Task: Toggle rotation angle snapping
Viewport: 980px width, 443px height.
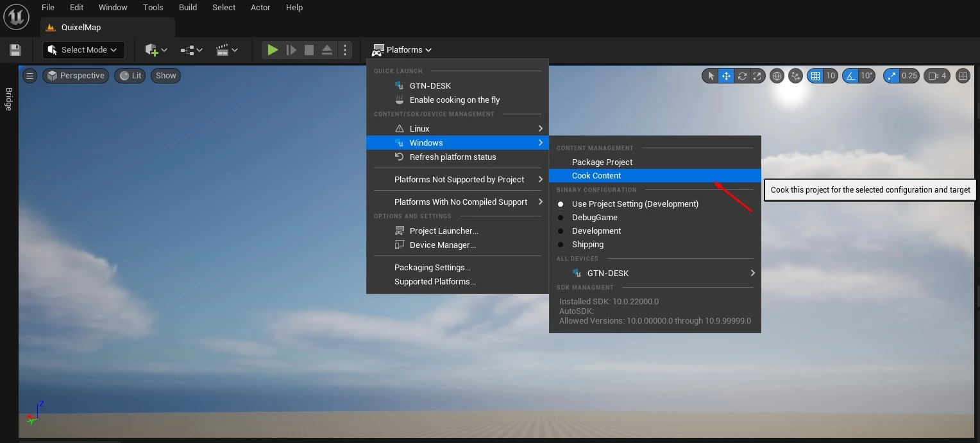Action: click(851, 76)
